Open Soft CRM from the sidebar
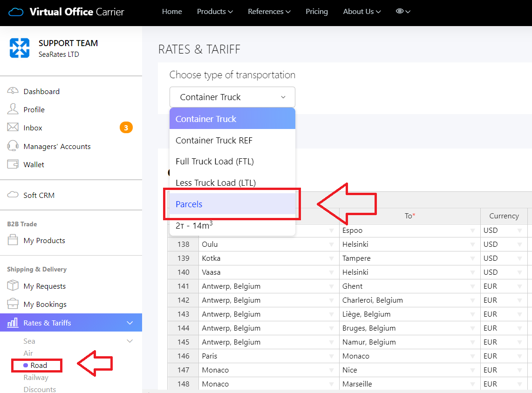 pos(39,195)
